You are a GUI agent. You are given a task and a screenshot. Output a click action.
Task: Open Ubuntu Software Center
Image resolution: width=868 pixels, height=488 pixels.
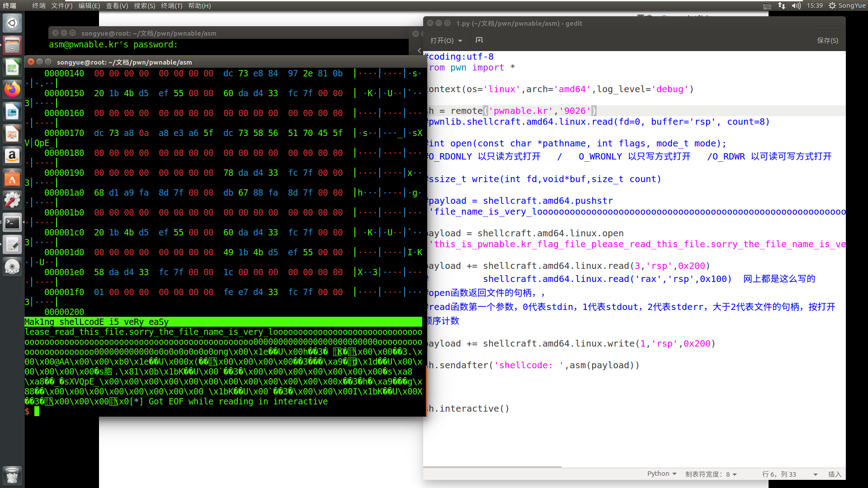[x=12, y=178]
